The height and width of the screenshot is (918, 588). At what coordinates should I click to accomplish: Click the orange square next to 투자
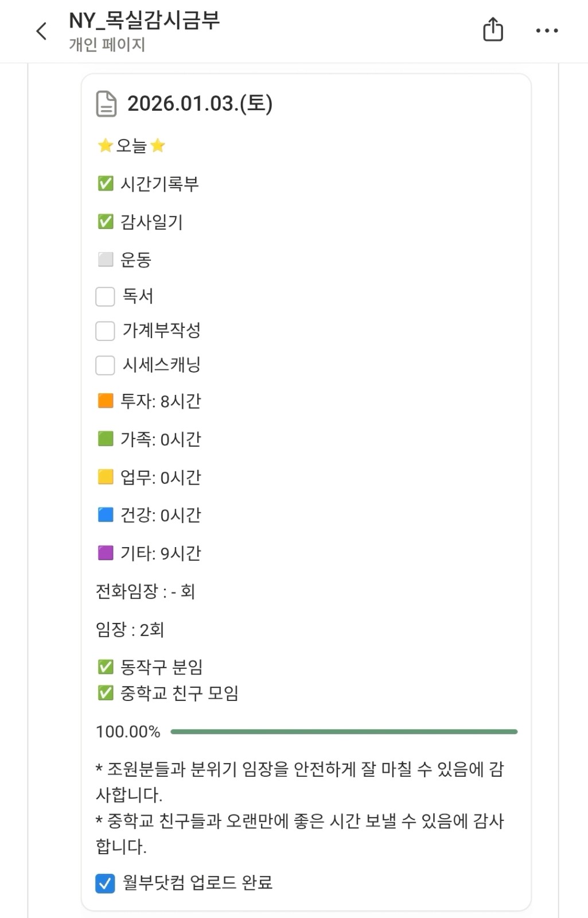coord(106,401)
